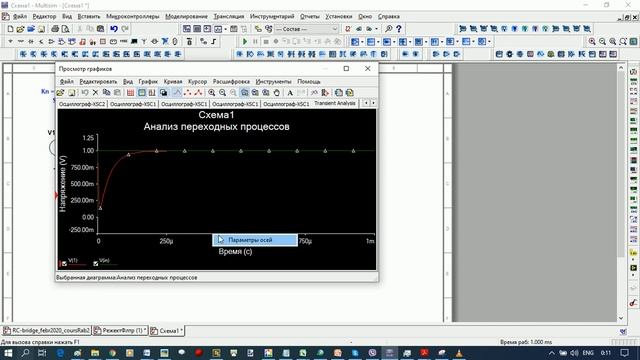Viewport: 640px width, 360px height.
Task: Run the simulation with green play button
Action: pyautogui.click(x=245, y=42)
